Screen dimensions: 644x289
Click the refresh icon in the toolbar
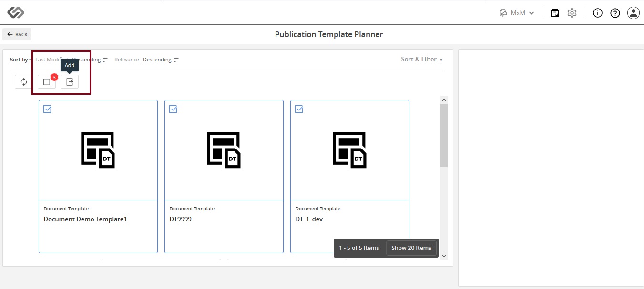[24, 82]
